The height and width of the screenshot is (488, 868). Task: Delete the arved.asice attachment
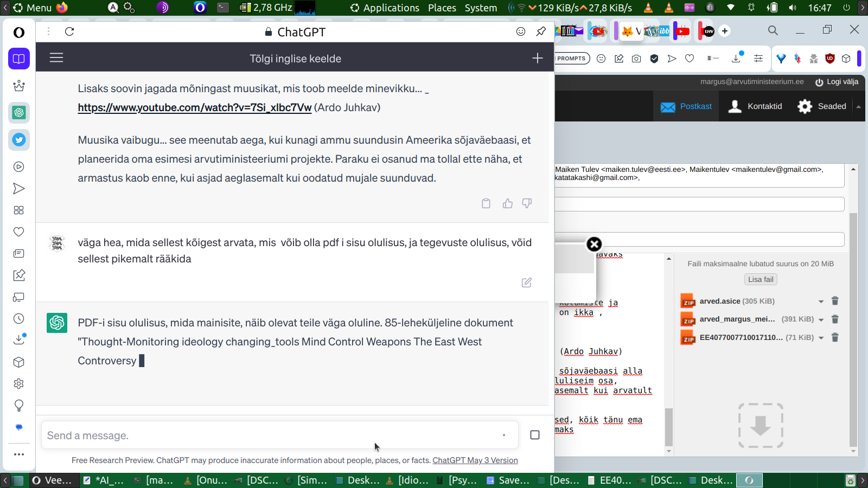click(835, 301)
